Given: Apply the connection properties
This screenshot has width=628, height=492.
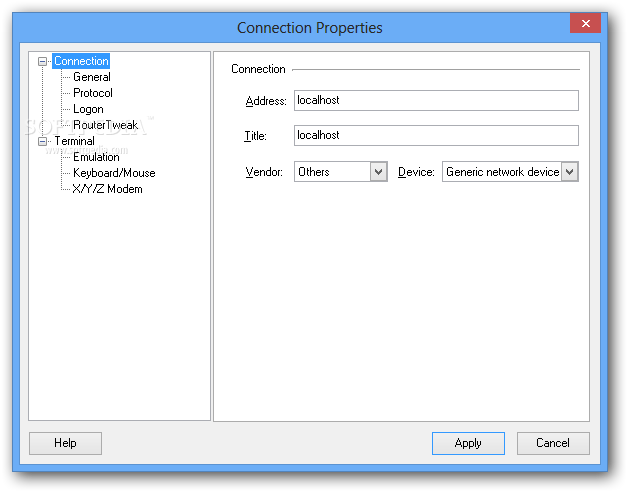Looking at the screenshot, I should [468, 443].
